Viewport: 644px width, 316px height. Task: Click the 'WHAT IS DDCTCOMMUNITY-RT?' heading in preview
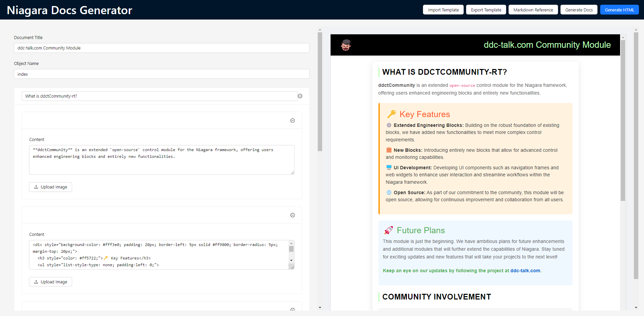pos(444,72)
